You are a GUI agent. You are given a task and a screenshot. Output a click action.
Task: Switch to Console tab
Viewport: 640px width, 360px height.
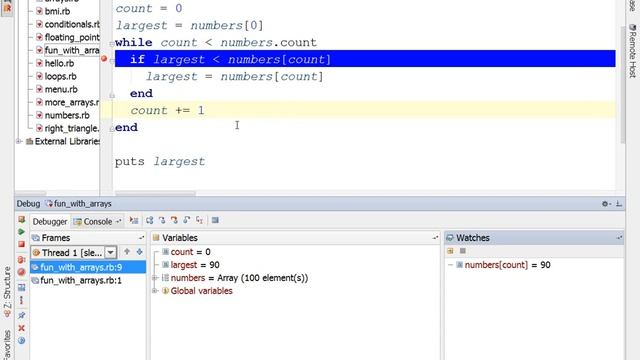(98, 222)
